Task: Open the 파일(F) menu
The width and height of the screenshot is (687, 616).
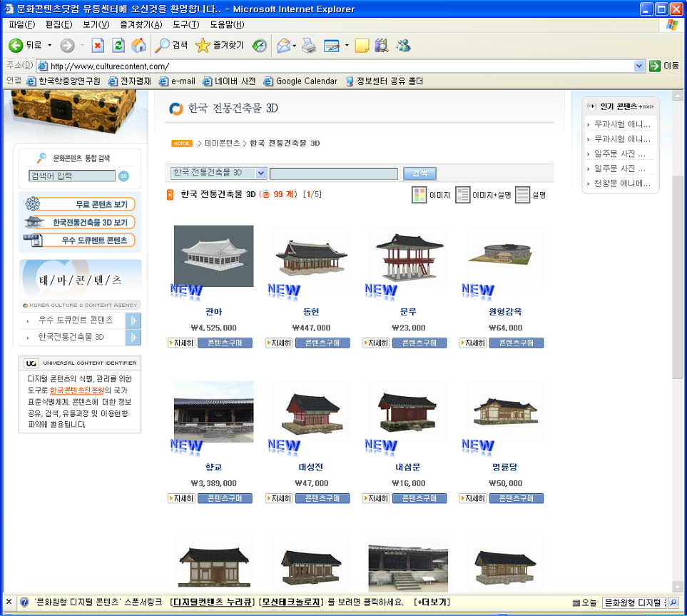Action: pos(22,24)
